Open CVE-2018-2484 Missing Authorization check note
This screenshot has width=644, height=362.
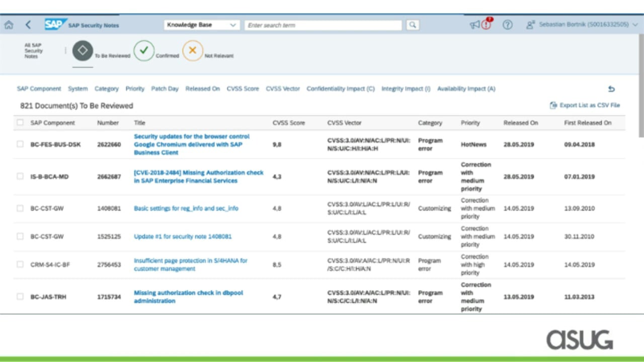[x=199, y=176]
